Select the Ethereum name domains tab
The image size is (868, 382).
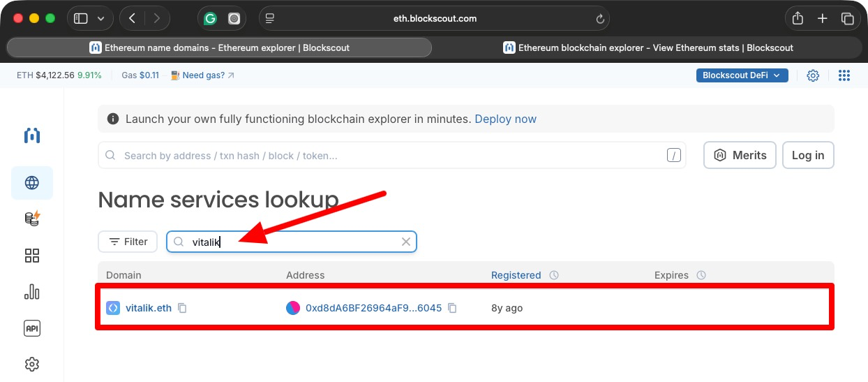coord(219,48)
